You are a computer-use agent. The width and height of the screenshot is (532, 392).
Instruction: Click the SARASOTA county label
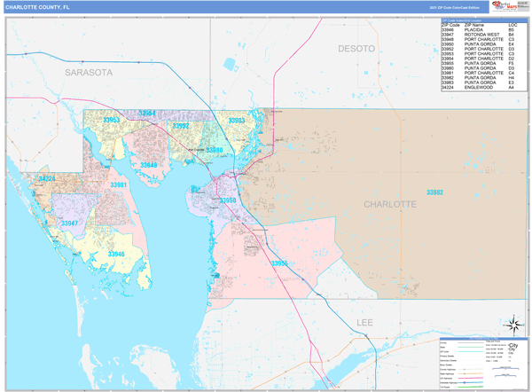[88, 72]
